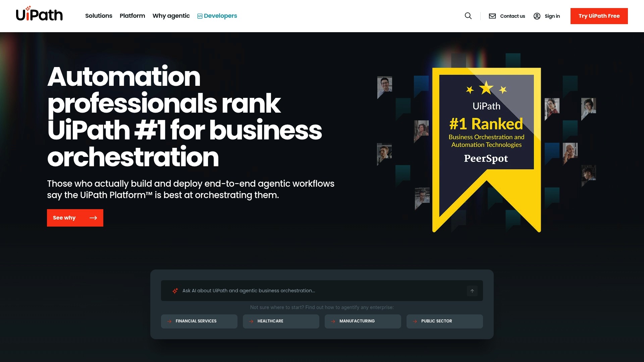Click the See why button
This screenshot has width=644, height=362.
(75, 218)
